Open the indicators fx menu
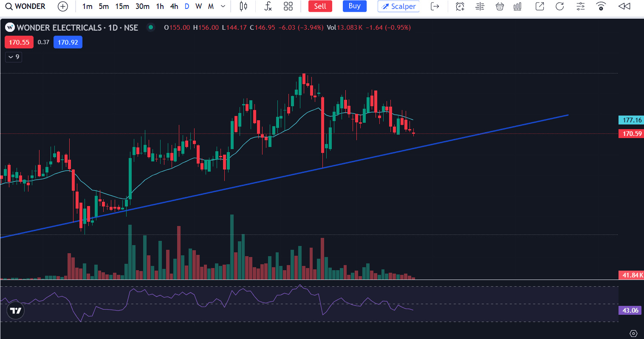 [268, 6]
